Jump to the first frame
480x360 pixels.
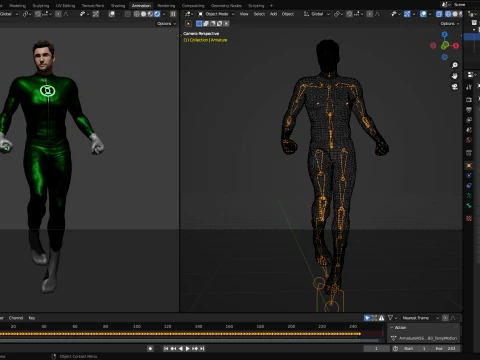(x=166, y=348)
